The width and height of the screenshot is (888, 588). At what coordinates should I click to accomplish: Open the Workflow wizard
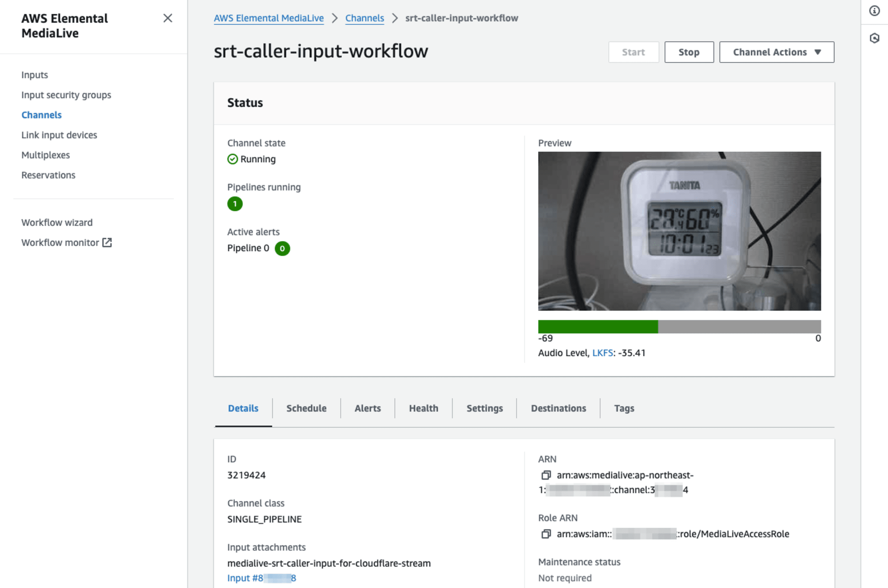[x=57, y=222]
